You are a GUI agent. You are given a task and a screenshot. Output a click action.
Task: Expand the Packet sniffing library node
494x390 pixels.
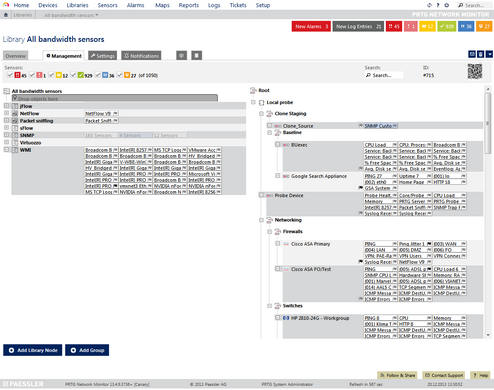[6, 120]
